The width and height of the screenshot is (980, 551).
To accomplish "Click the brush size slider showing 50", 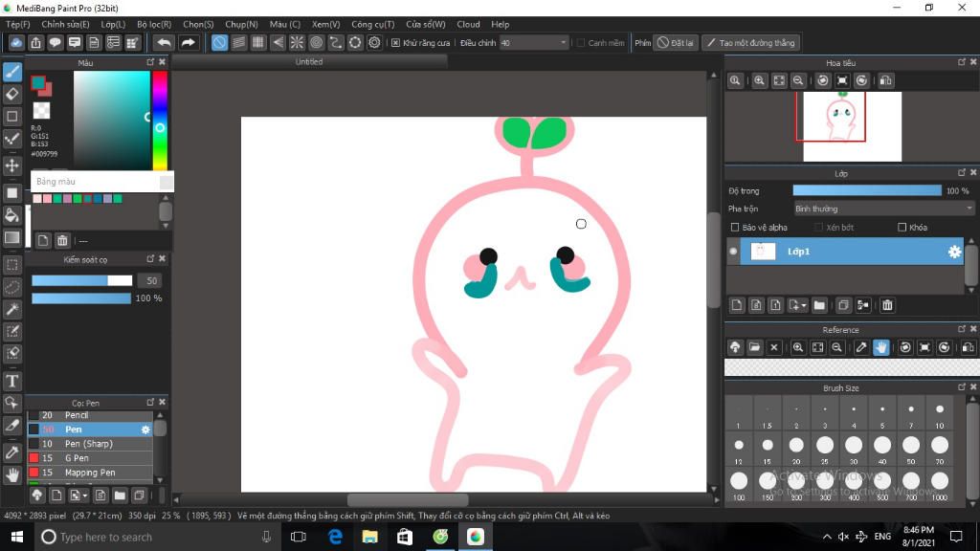I will point(82,280).
